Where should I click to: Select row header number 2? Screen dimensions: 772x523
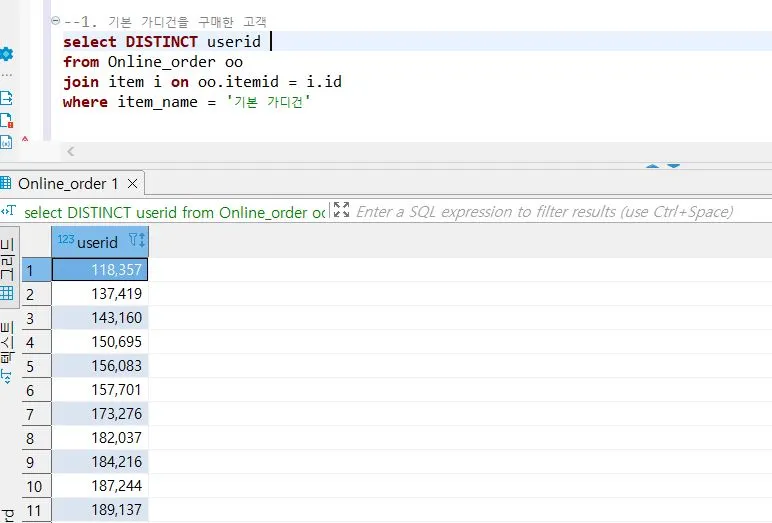37,294
